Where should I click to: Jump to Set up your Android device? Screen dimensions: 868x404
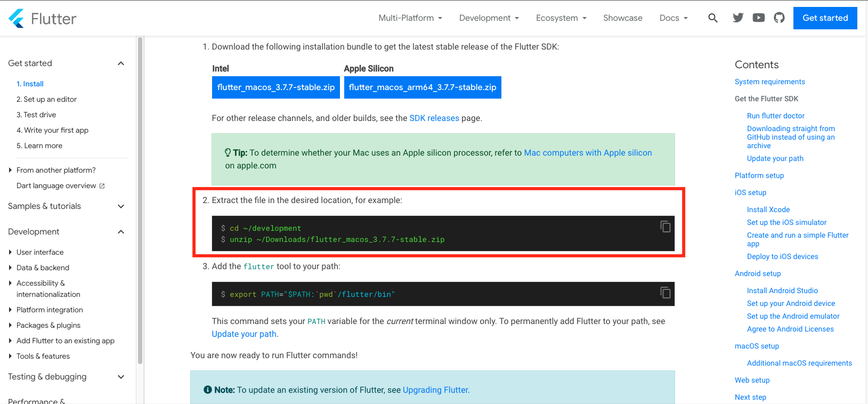(x=791, y=303)
